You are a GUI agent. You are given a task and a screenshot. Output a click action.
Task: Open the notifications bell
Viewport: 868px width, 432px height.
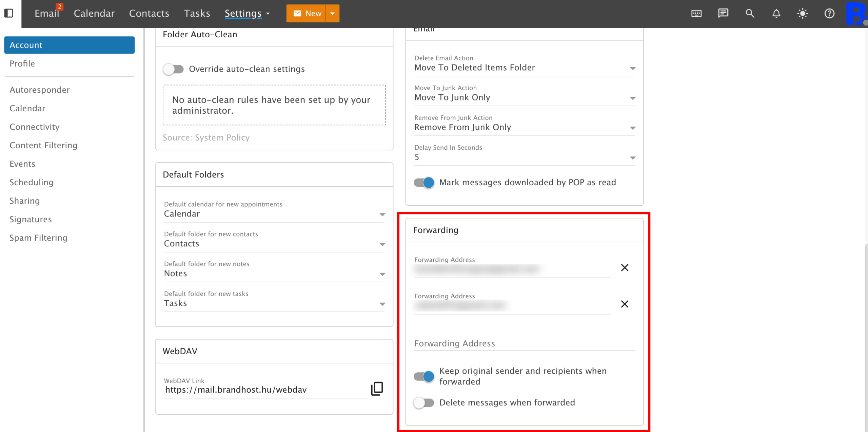(776, 13)
